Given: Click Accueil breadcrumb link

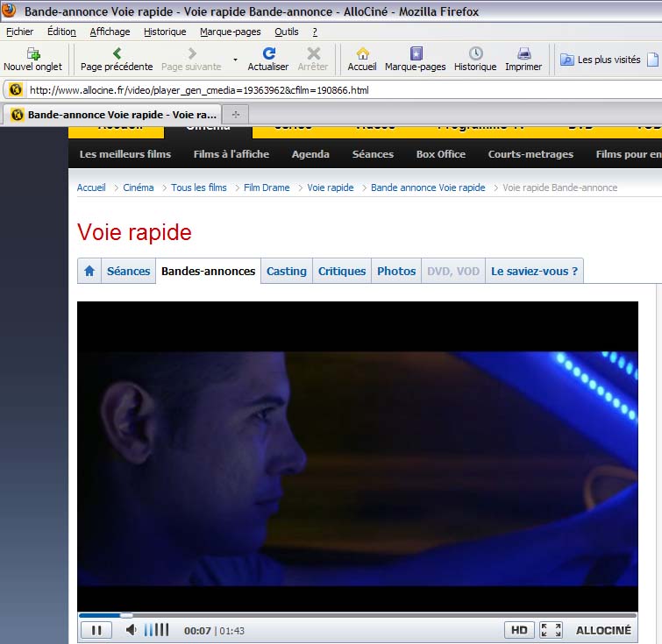Looking at the screenshot, I should click(x=91, y=188).
